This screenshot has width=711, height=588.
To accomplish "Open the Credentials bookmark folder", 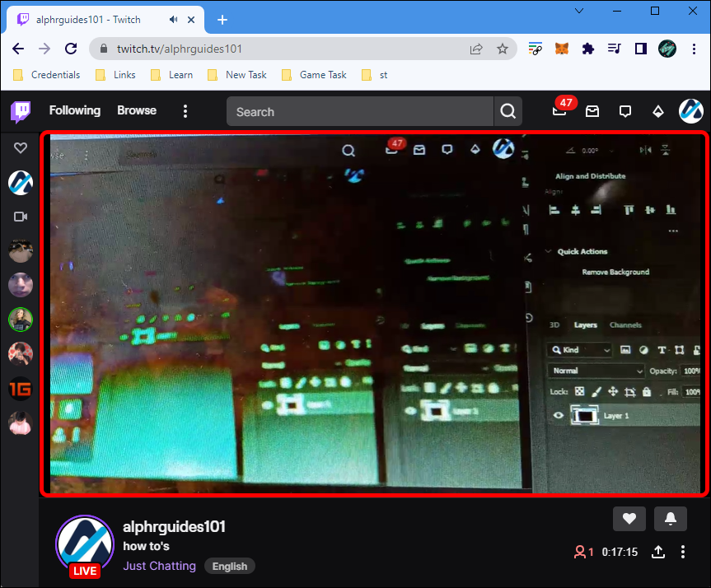I will [x=47, y=75].
